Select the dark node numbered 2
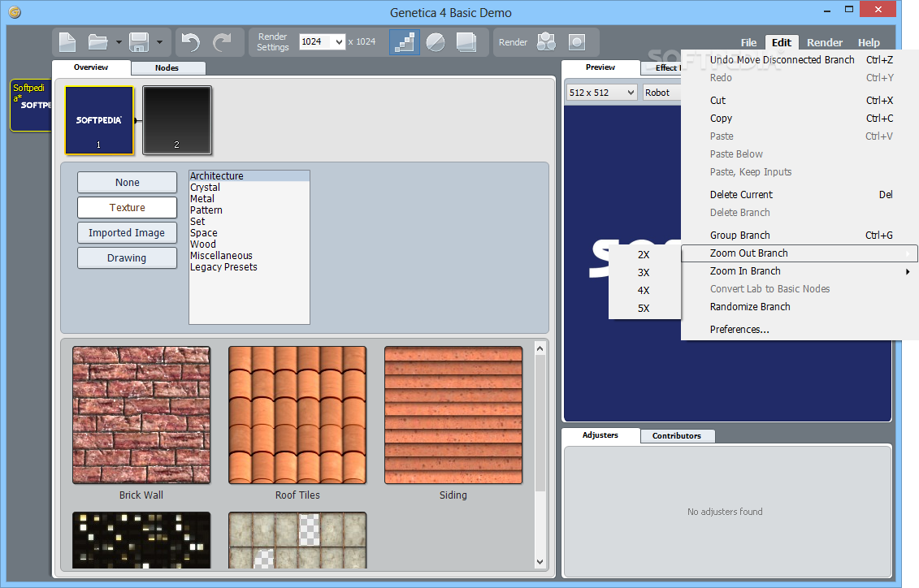 point(177,120)
